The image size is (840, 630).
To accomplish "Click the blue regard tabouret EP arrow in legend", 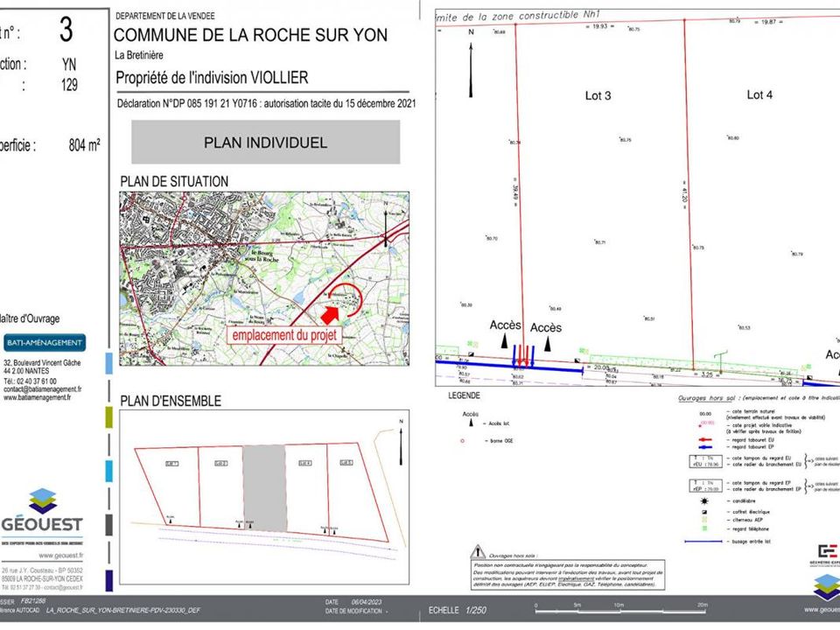I will [705, 447].
